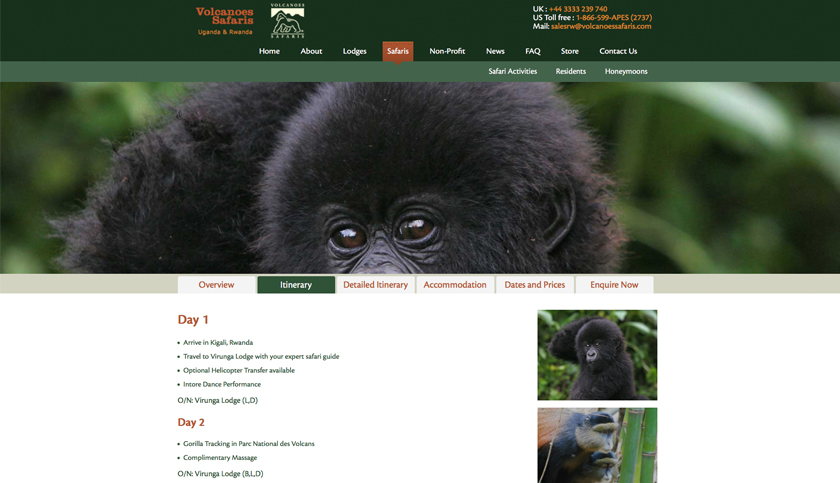Click the Enquire Now tab
This screenshot has width=840, height=483.
614,285
